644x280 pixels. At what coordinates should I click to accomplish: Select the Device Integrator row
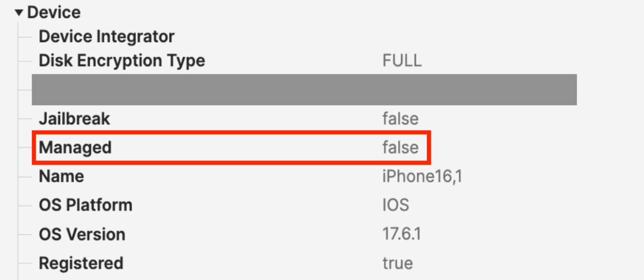point(107,36)
